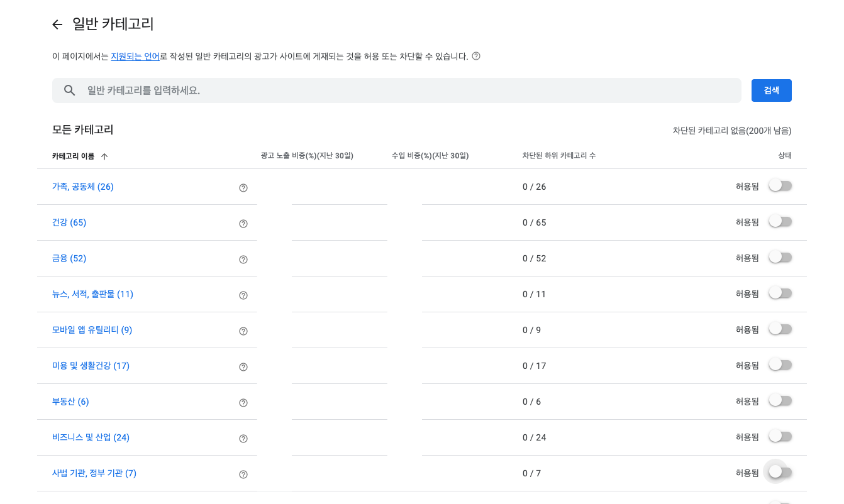Image resolution: width=844 pixels, height=504 pixels.
Task: Toggle block switch for 가족, 공동체
Action: coord(780,185)
